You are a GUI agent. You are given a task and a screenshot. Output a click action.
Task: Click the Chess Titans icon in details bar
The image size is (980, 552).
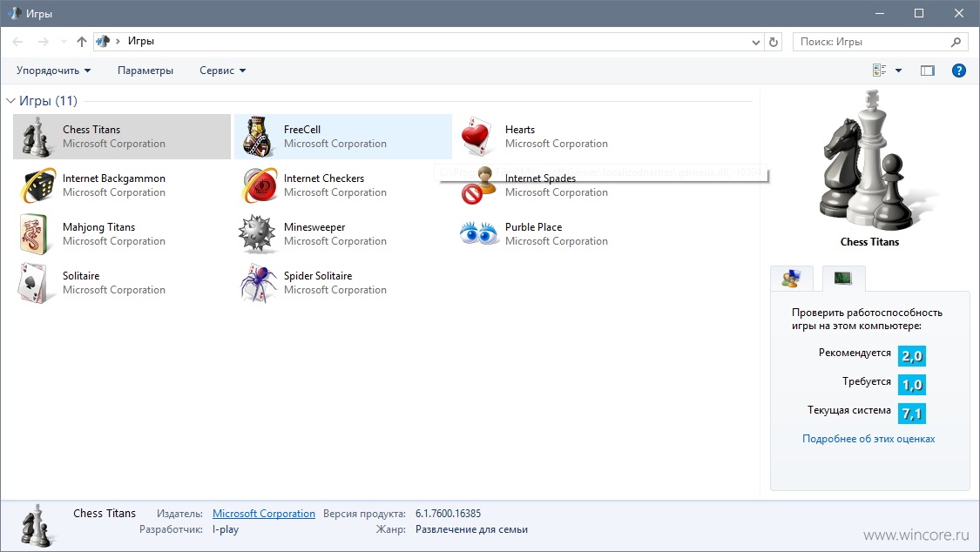(x=38, y=525)
